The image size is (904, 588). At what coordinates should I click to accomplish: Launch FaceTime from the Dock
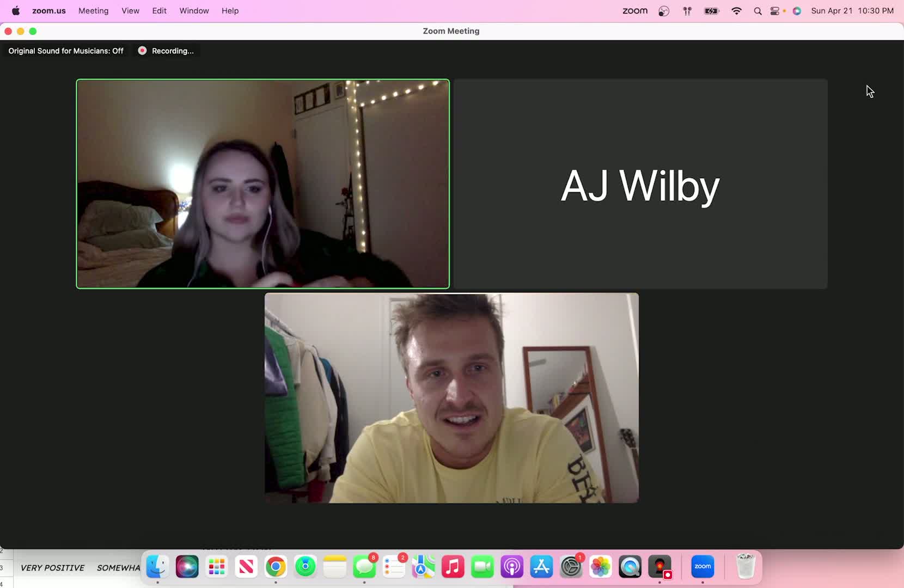[x=482, y=567]
